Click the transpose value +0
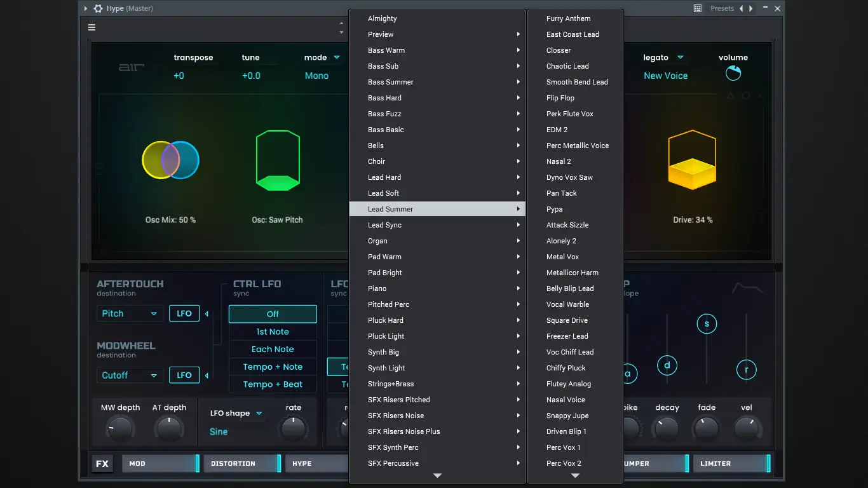The height and width of the screenshot is (488, 868). click(x=179, y=76)
